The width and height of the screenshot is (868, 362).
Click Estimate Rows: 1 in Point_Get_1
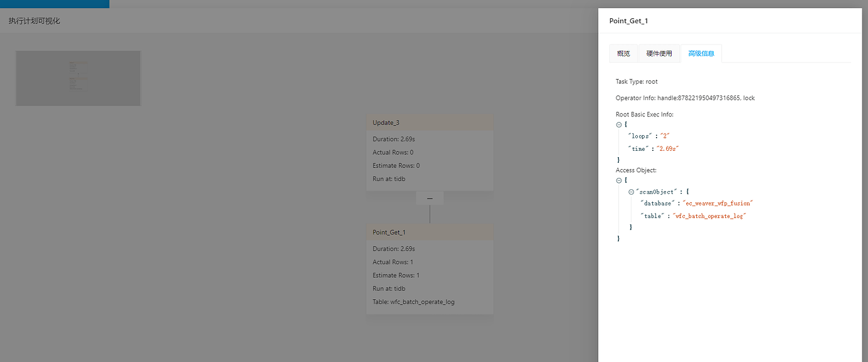click(396, 275)
